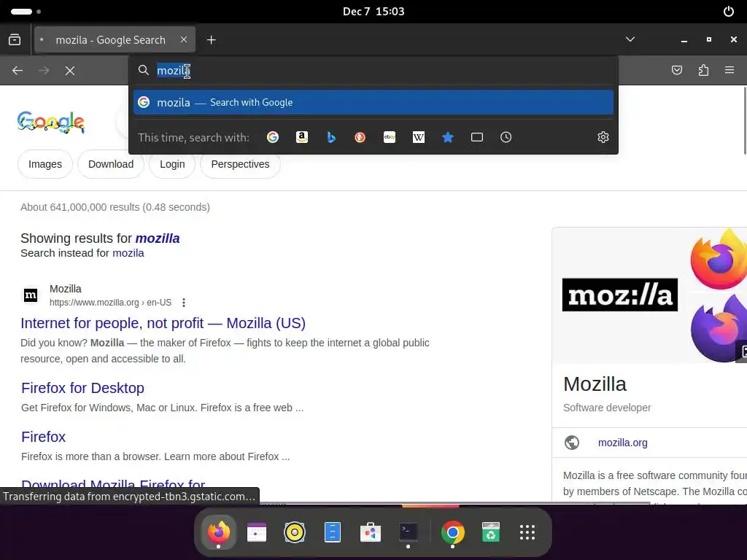
Task: Click the Dec 7 15:03 clock
Action: (373, 12)
